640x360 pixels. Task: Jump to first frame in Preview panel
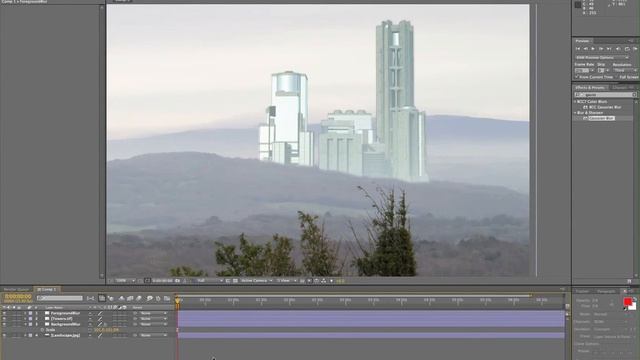(578, 49)
